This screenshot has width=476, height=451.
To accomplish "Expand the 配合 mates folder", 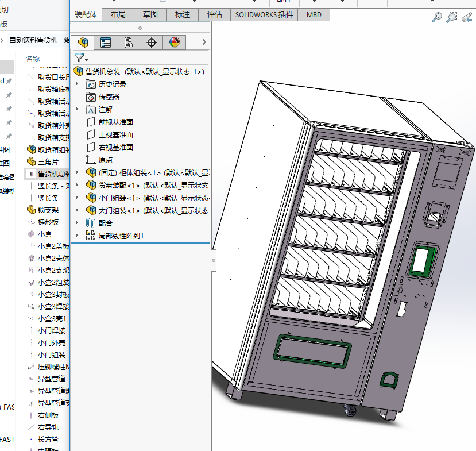I will 77,223.
